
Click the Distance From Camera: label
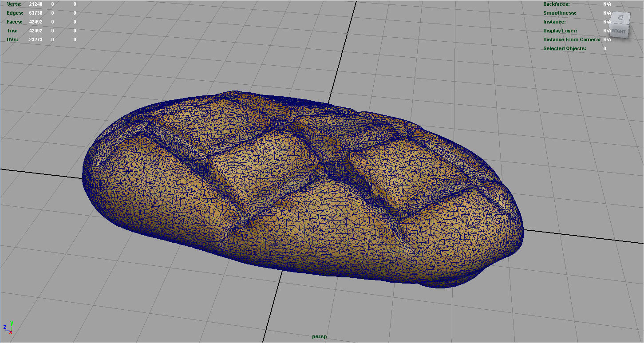pyautogui.click(x=572, y=39)
